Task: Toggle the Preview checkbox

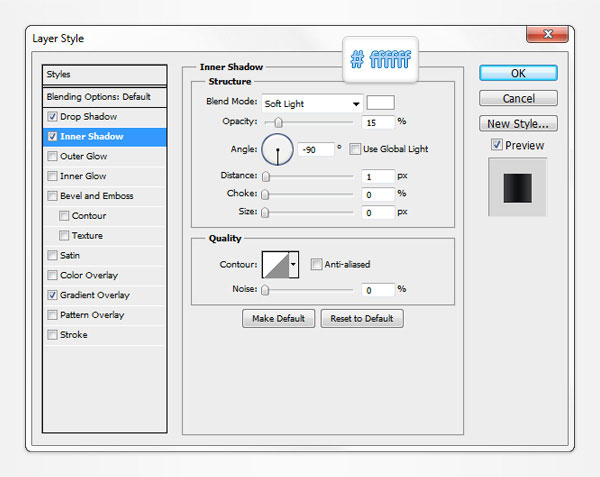Action: click(497, 145)
